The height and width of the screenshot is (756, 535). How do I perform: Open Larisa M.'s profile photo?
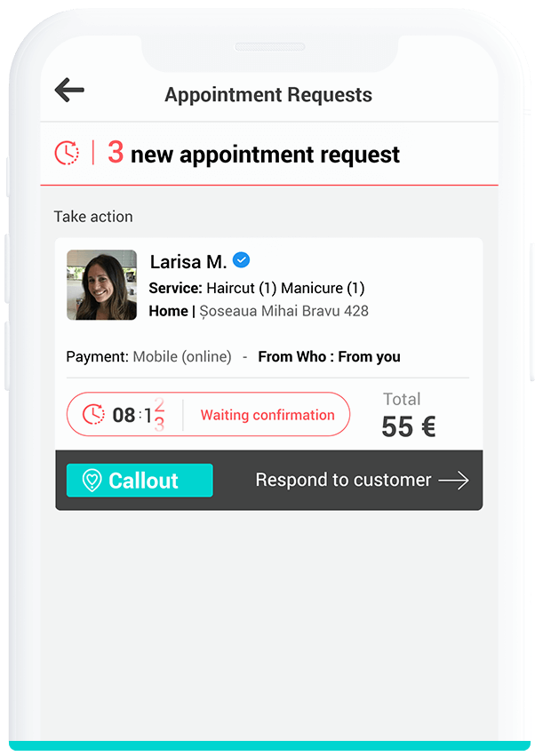(x=102, y=285)
